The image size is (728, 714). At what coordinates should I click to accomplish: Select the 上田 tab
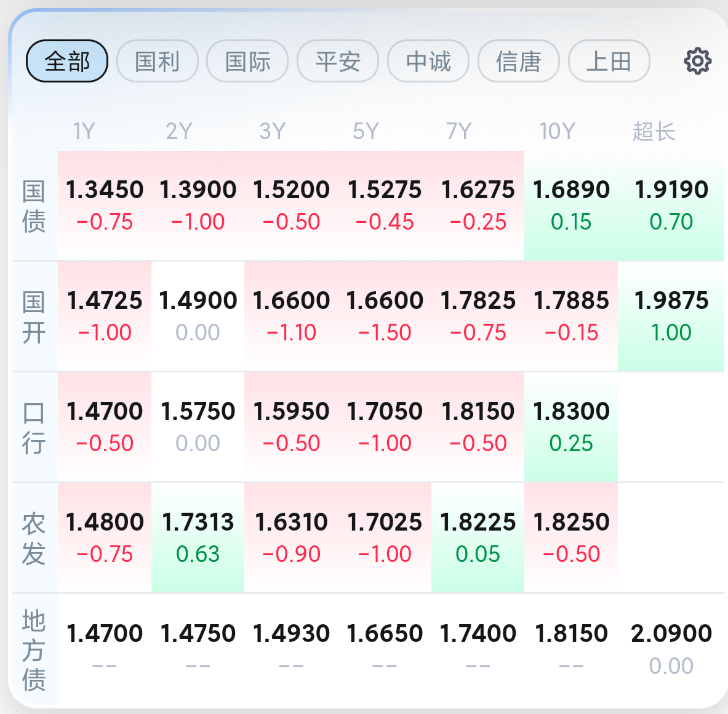[609, 61]
